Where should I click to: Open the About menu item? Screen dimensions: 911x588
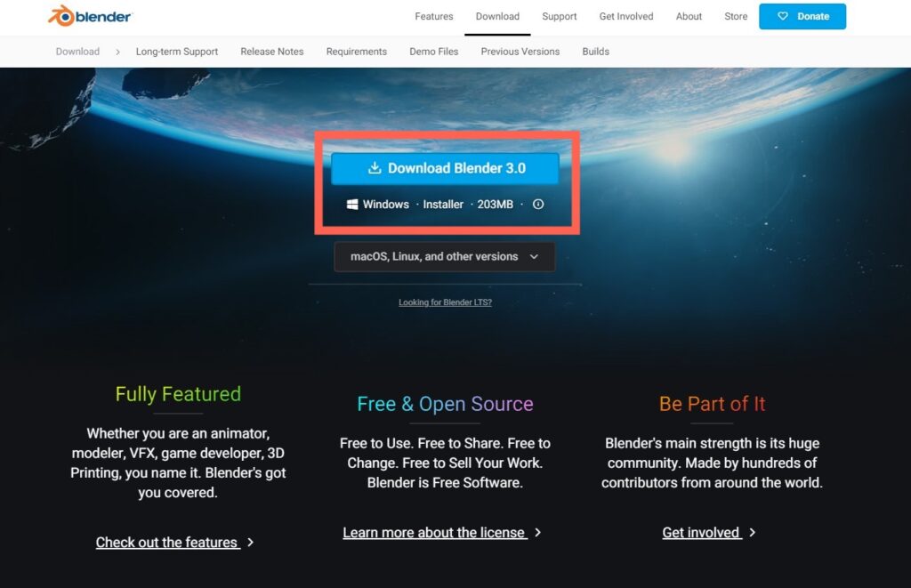pos(689,16)
